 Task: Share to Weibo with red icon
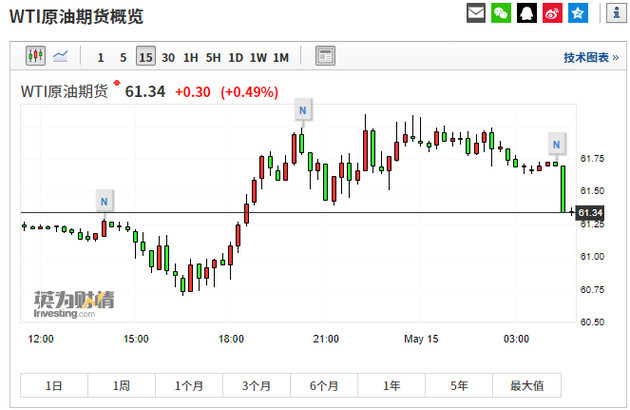click(x=552, y=13)
